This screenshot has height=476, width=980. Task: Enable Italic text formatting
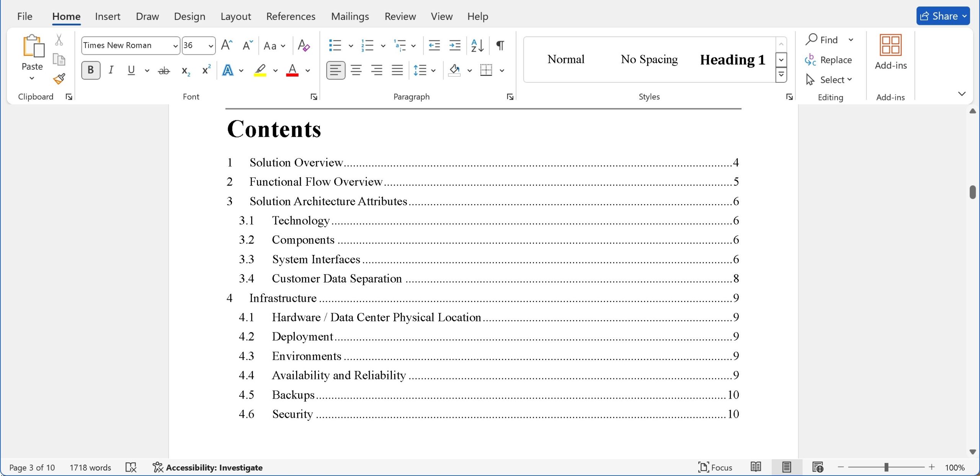111,69
